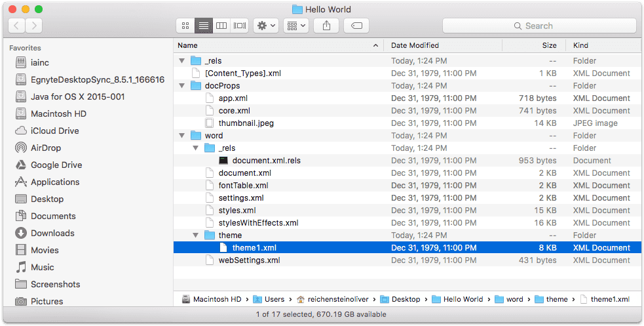Click Users in the path bar
This screenshot has height=326, width=644.
[269, 299]
